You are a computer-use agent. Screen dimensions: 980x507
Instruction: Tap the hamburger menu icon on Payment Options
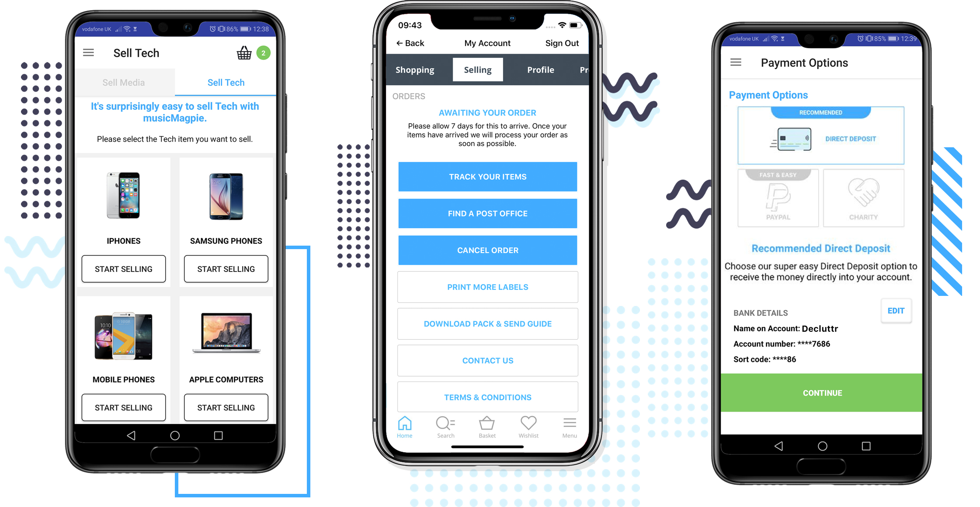735,63
